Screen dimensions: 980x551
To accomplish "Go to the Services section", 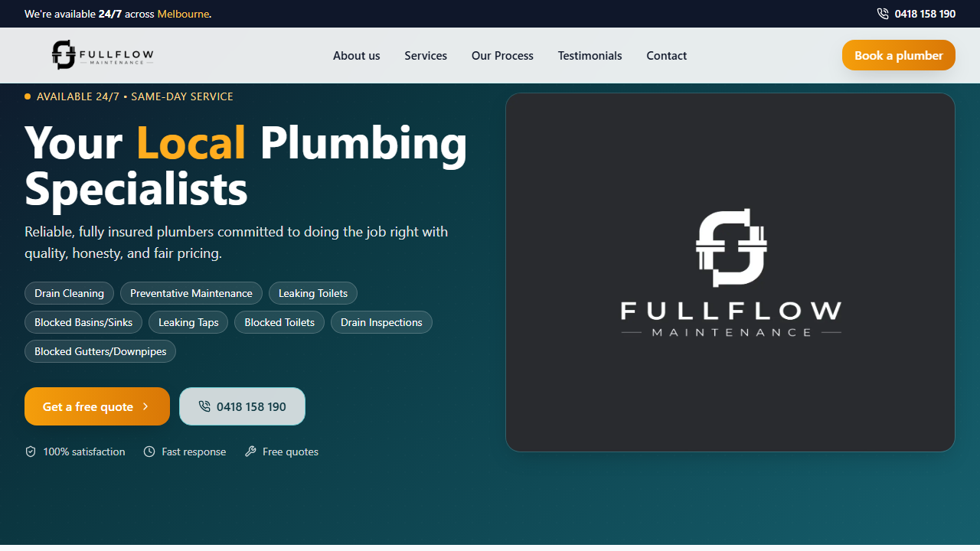I will (x=426, y=56).
